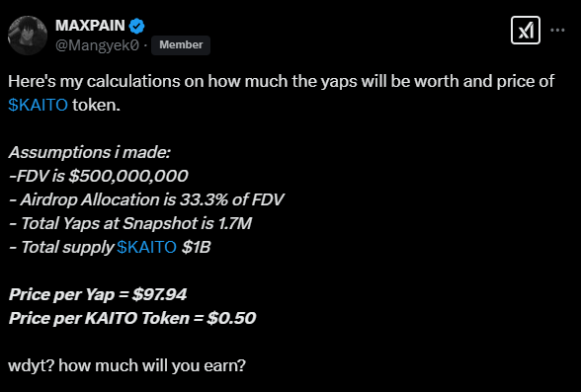Click the Total Yaps at Snapshot line

(x=130, y=223)
